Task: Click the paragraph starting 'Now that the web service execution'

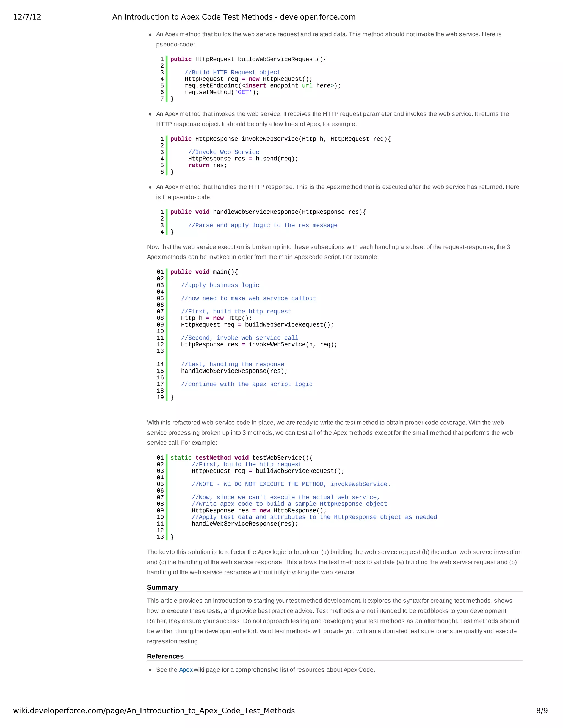Action: tap(329, 252)
